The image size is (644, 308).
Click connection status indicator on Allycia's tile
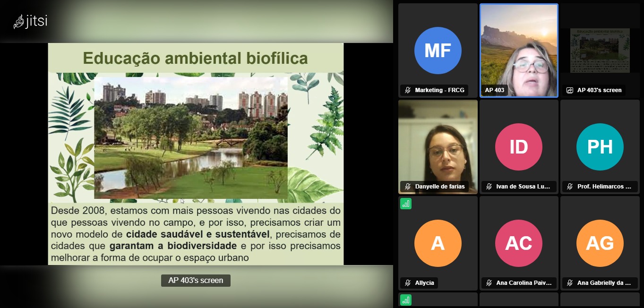pyautogui.click(x=406, y=204)
